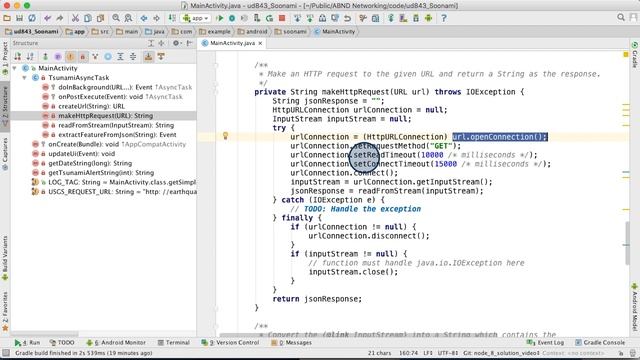Click the yellow warning indicator atop the scrollbar
This screenshot has width=640, height=360.
pyautogui.click(x=626, y=54)
